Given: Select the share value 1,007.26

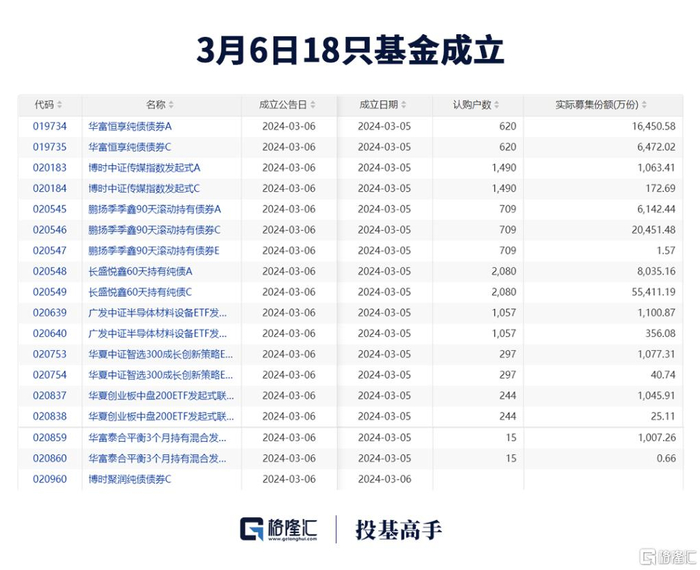Looking at the screenshot, I should (657, 437).
